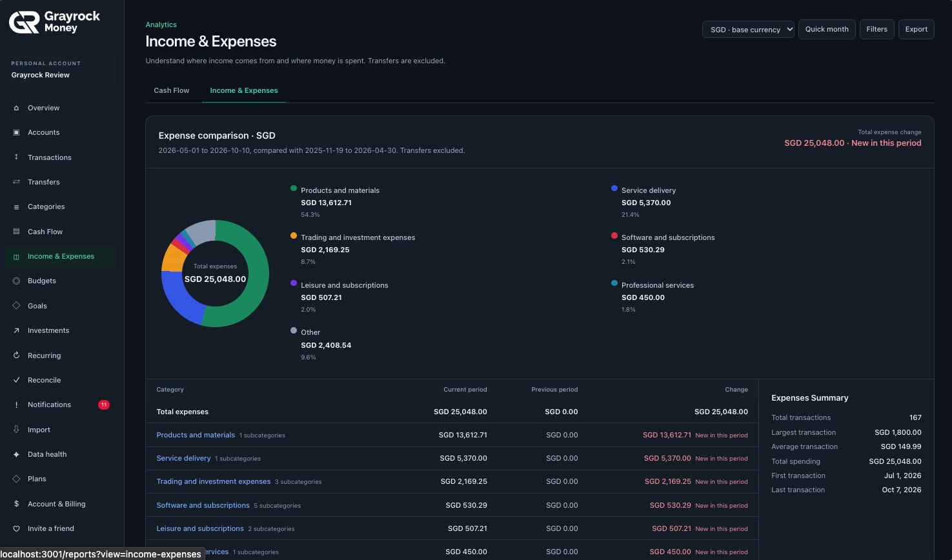Click the Import download icon
952x560 pixels.
[16, 430]
